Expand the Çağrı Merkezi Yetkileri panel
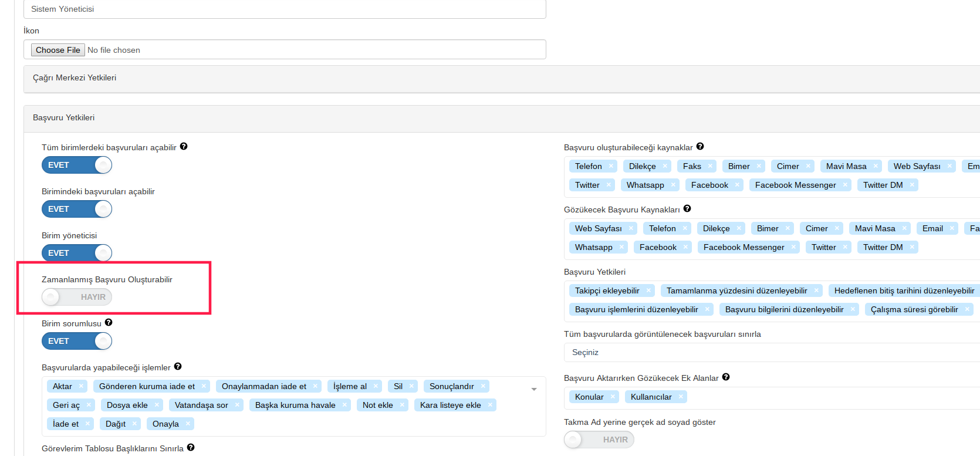 tap(502, 78)
